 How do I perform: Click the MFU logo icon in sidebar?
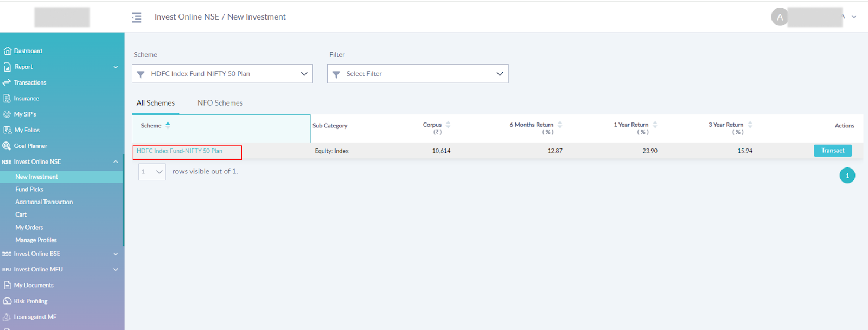pos(7,269)
